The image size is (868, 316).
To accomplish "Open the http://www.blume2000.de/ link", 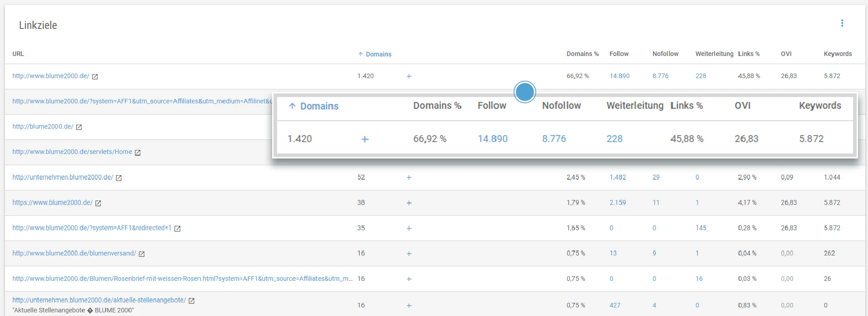I will pos(51,76).
